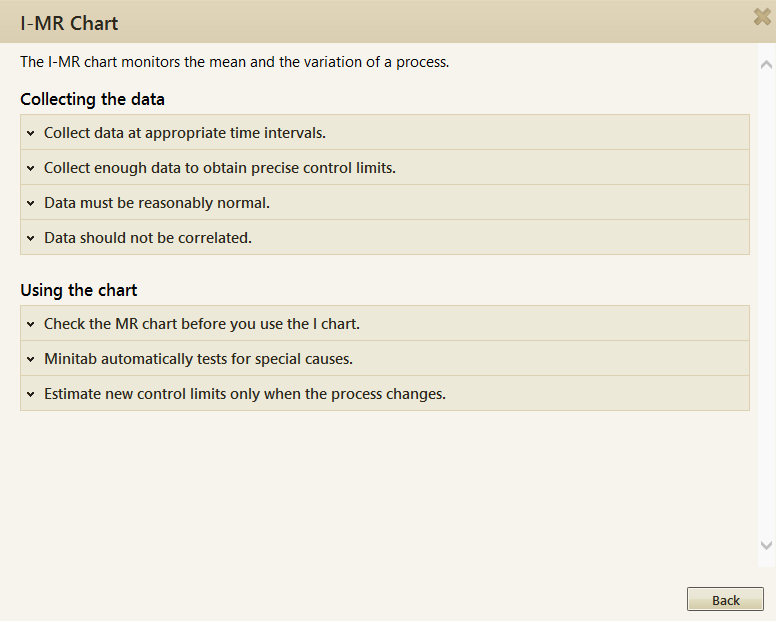Expand chevron beside 'Collect enough data' item

point(31,168)
